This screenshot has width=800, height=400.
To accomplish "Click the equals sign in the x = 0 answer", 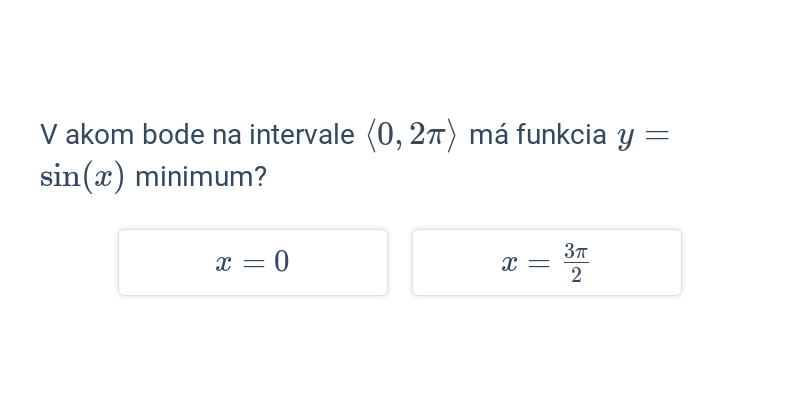I will (254, 264).
